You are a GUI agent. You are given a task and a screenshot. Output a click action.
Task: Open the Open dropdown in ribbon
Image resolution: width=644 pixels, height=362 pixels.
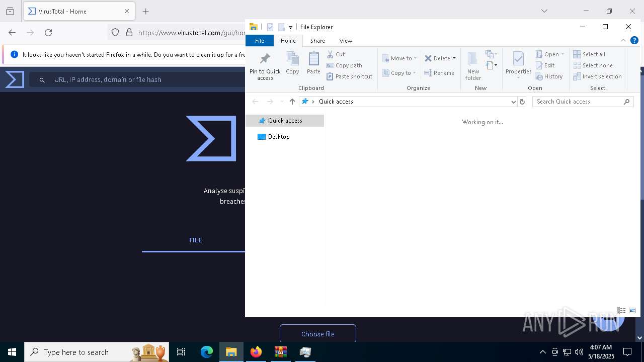click(550, 54)
